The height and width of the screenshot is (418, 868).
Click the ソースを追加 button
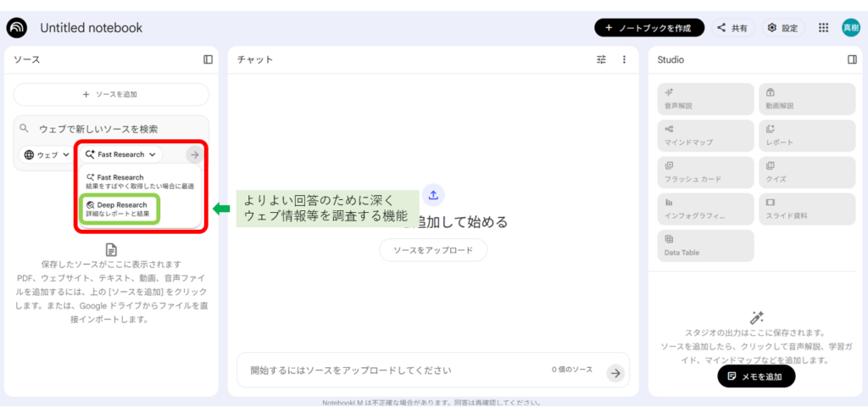pos(111,94)
